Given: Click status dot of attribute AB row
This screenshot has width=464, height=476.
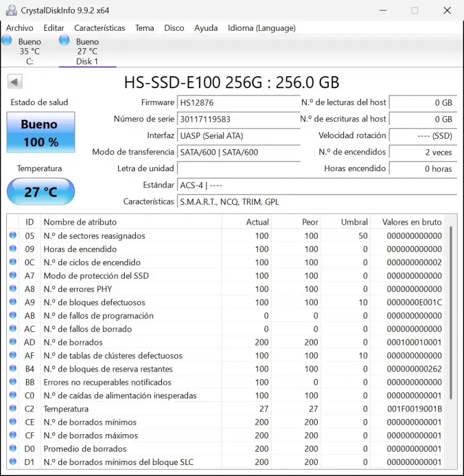Looking at the screenshot, I should [x=13, y=315].
